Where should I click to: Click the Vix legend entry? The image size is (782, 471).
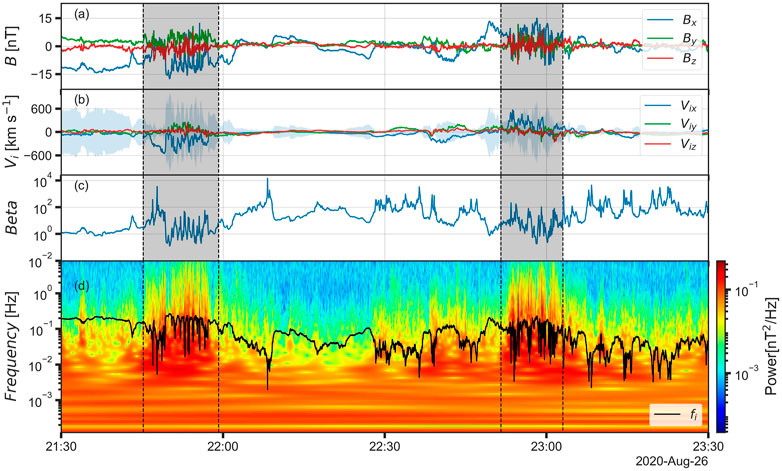[x=671, y=105]
